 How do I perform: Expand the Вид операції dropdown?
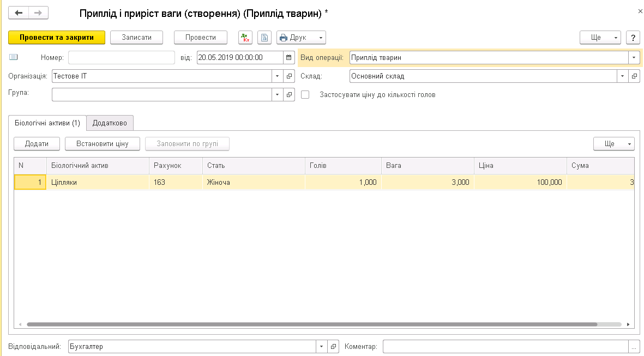coord(634,57)
